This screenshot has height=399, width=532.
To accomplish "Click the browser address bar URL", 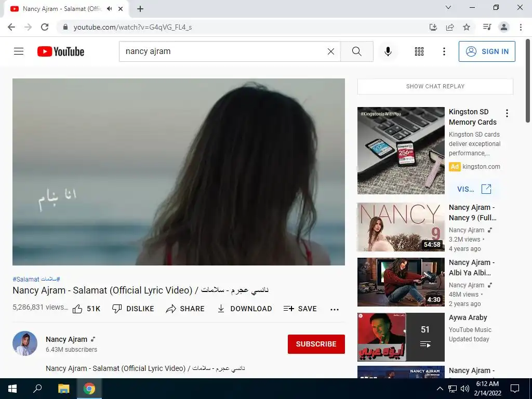I will click(x=132, y=27).
